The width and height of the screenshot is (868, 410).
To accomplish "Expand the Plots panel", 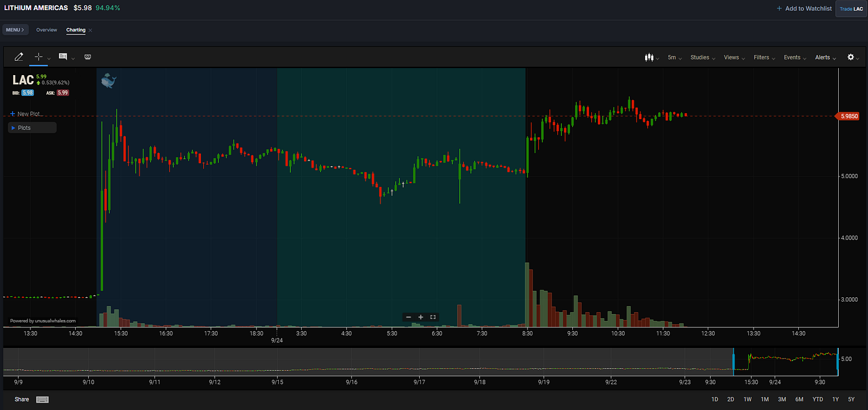I will pos(33,128).
